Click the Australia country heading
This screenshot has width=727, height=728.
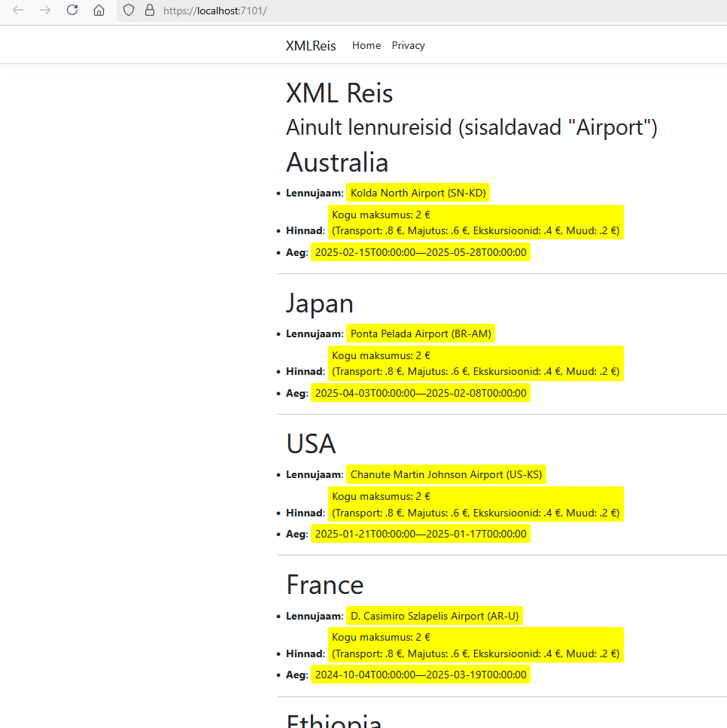coord(337,163)
